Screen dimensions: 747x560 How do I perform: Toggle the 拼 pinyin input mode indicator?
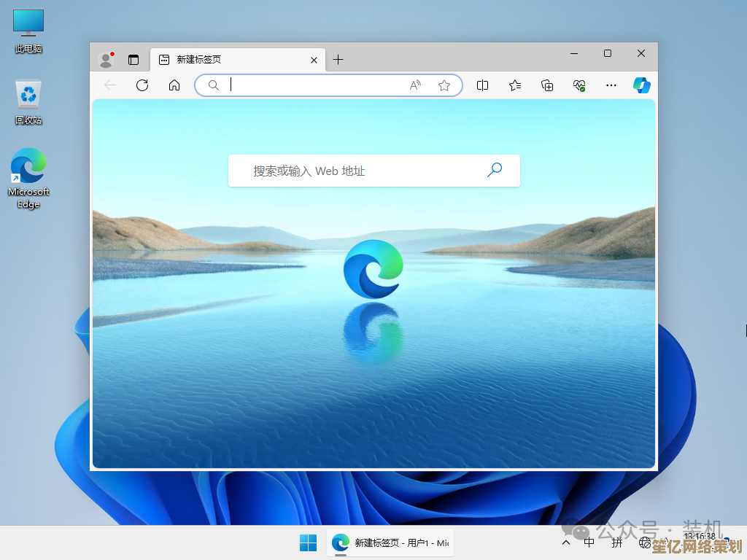pos(617,542)
